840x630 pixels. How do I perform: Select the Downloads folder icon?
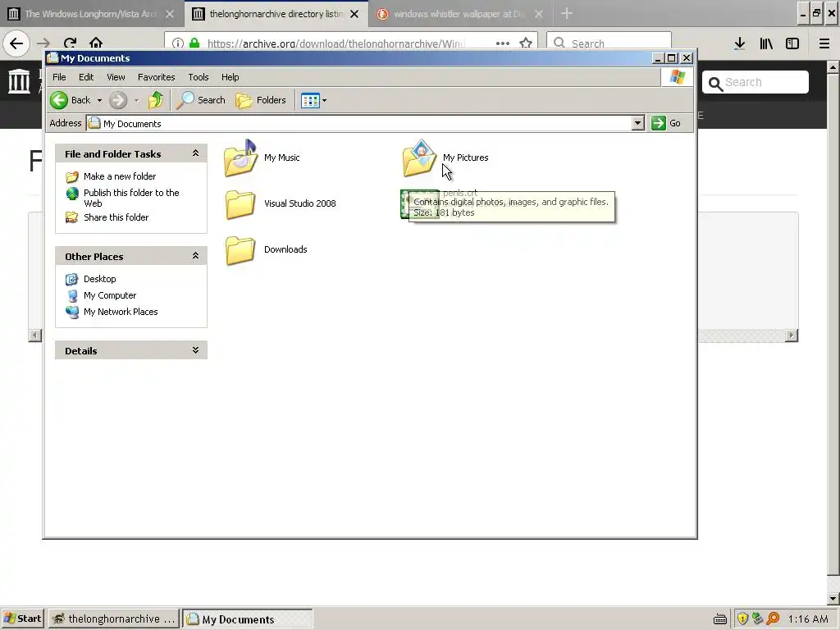click(240, 249)
